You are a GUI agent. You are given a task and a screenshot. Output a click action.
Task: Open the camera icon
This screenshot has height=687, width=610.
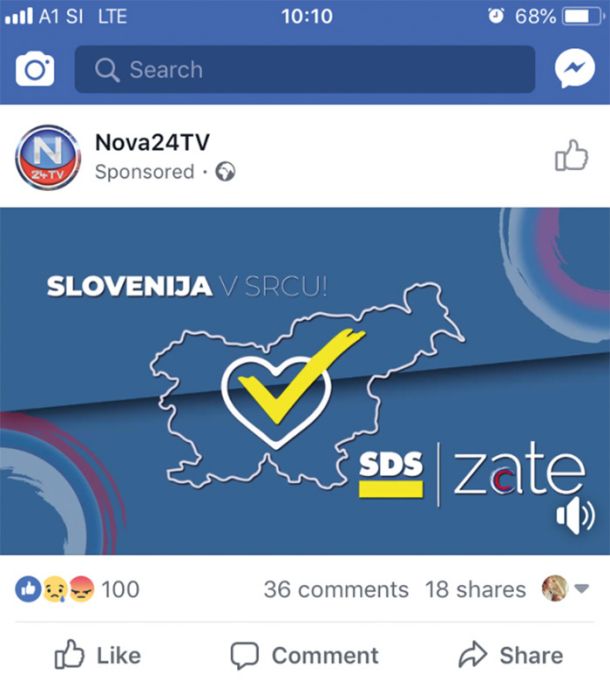[x=35, y=69]
